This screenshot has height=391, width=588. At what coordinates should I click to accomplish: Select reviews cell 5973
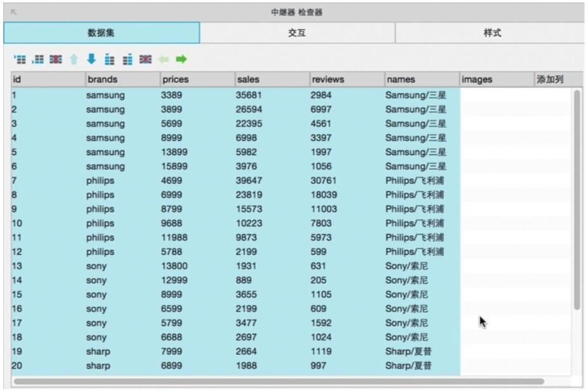click(x=321, y=237)
